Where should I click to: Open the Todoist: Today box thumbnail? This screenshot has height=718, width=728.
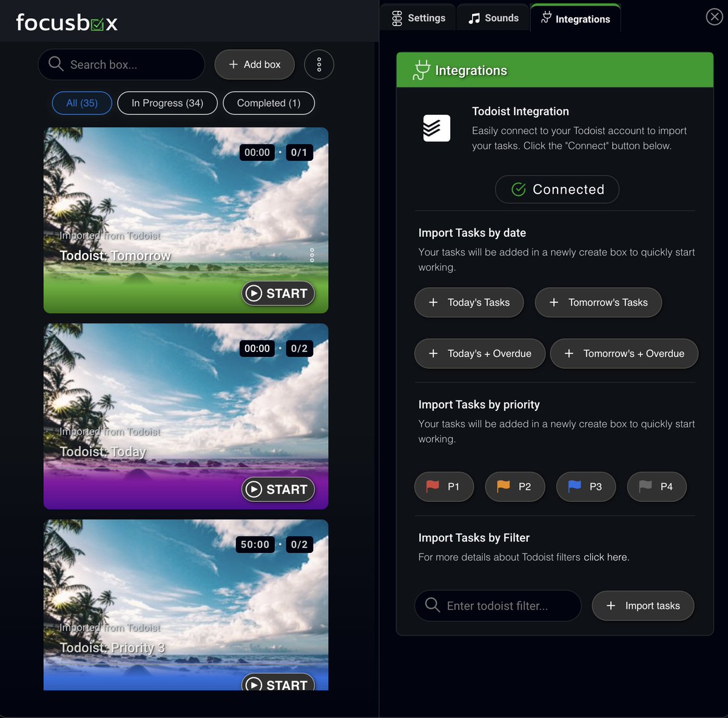click(186, 416)
